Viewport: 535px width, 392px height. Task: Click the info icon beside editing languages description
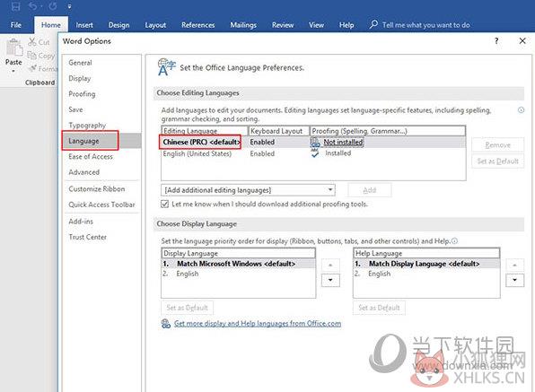tap(521, 109)
